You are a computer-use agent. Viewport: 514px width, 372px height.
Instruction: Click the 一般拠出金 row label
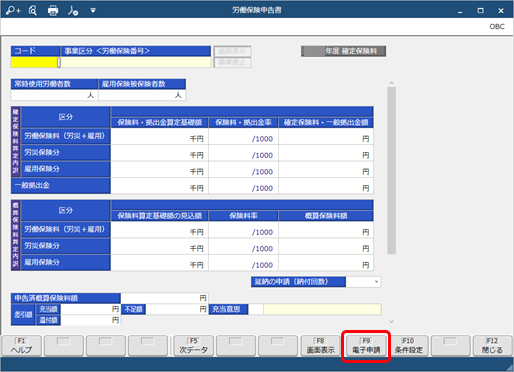point(61,186)
